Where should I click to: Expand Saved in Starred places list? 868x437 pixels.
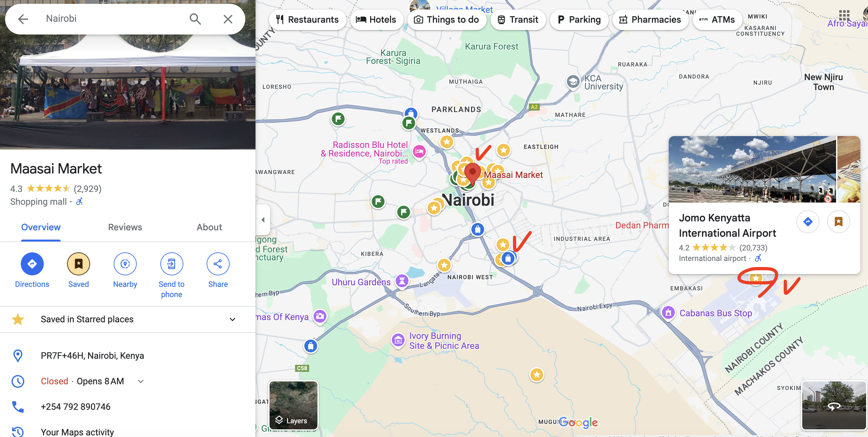pos(232,319)
